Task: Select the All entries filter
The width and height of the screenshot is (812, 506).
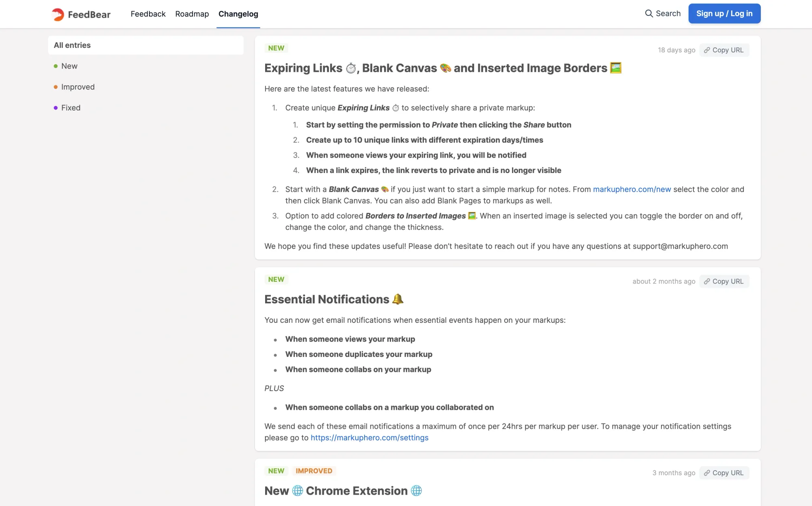Action: pos(145,45)
